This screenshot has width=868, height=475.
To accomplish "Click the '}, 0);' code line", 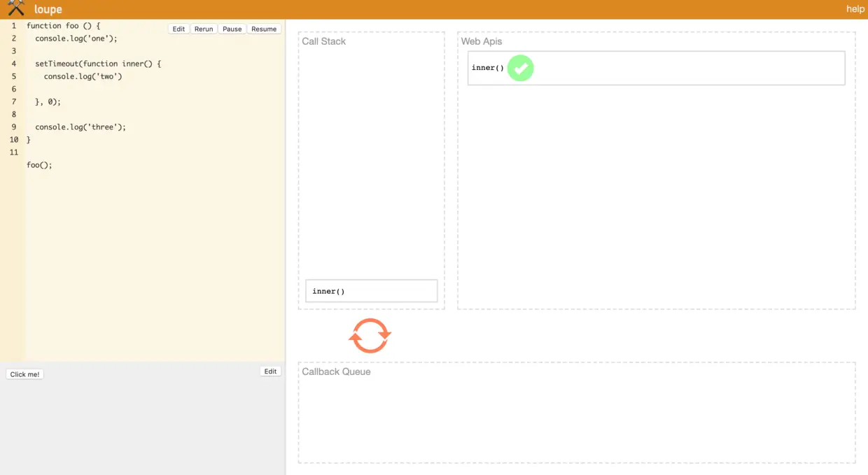I will (x=48, y=101).
